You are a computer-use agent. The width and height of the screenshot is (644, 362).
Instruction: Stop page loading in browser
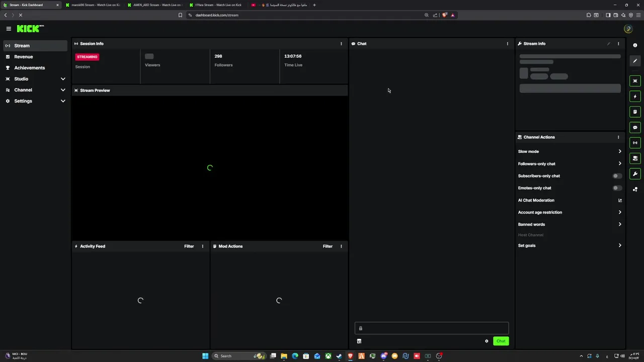tap(21, 15)
